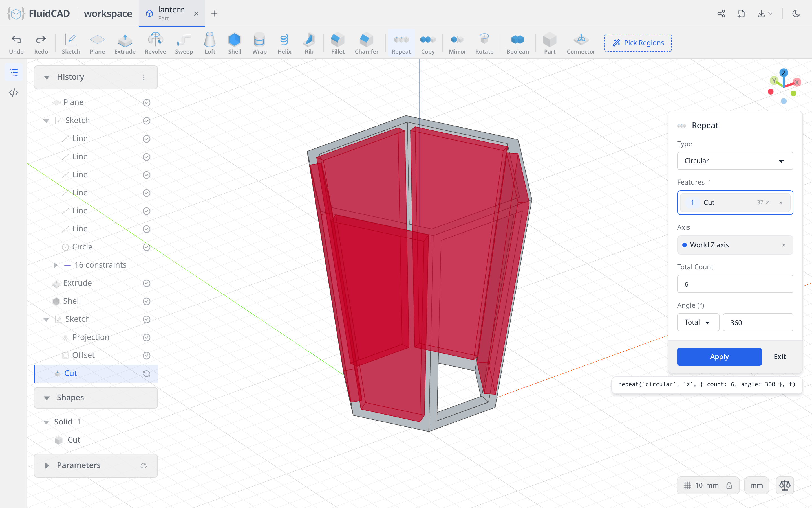Image resolution: width=812 pixels, height=508 pixels.
Task: Select the Boolean tool
Action: [517, 43]
